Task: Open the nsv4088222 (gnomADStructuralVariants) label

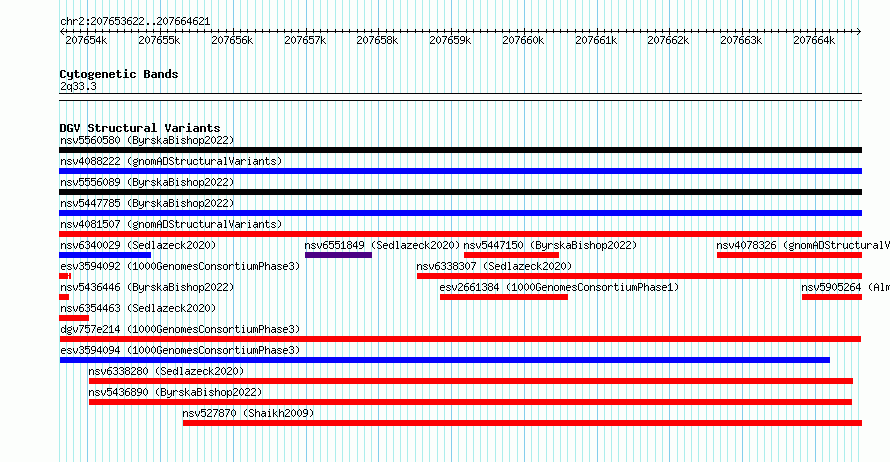Action: point(171,161)
